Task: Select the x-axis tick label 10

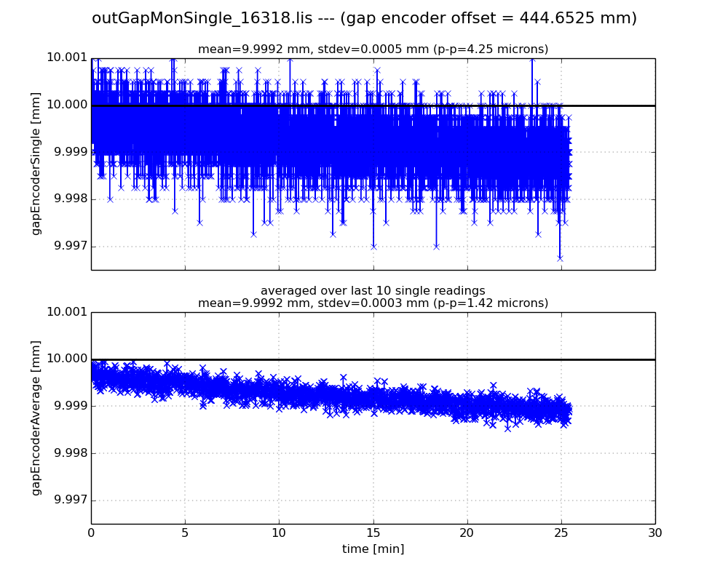Action: pyautogui.click(x=279, y=533)
